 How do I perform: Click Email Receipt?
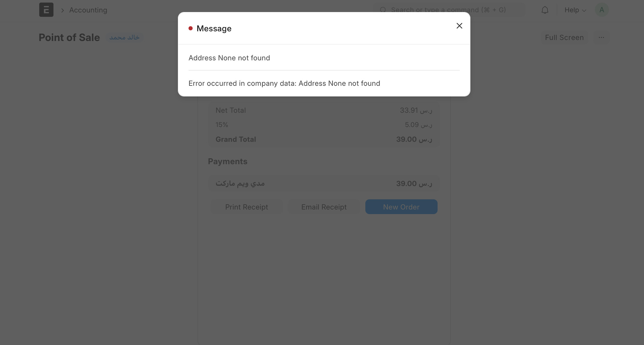[x=324, y=207]
